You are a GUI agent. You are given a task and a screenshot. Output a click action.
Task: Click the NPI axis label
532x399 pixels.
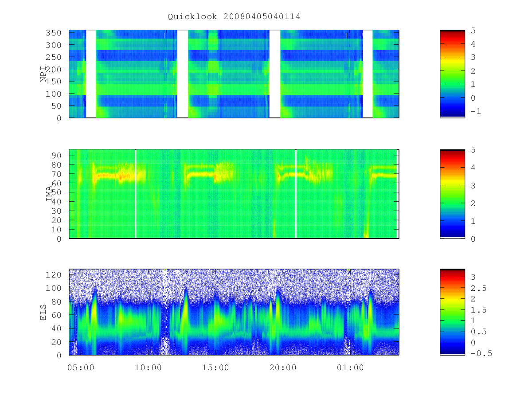pyautogui.click(x=44, y=74)
